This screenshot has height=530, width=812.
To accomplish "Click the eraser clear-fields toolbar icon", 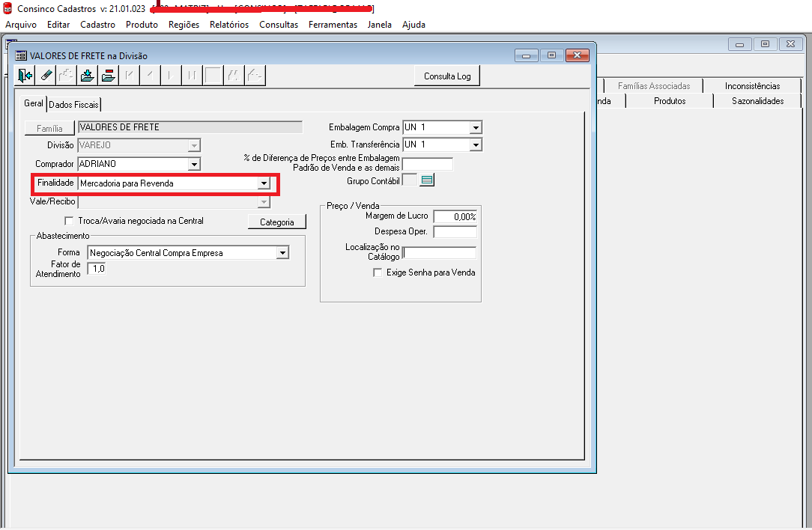I will coord(46,76).
